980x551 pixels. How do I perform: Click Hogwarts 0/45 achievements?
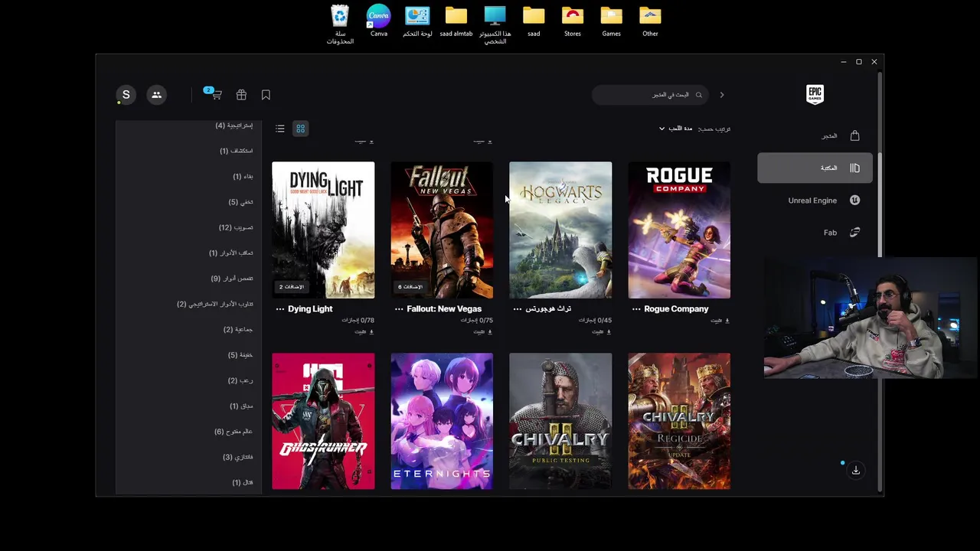(x=595, y=321)
